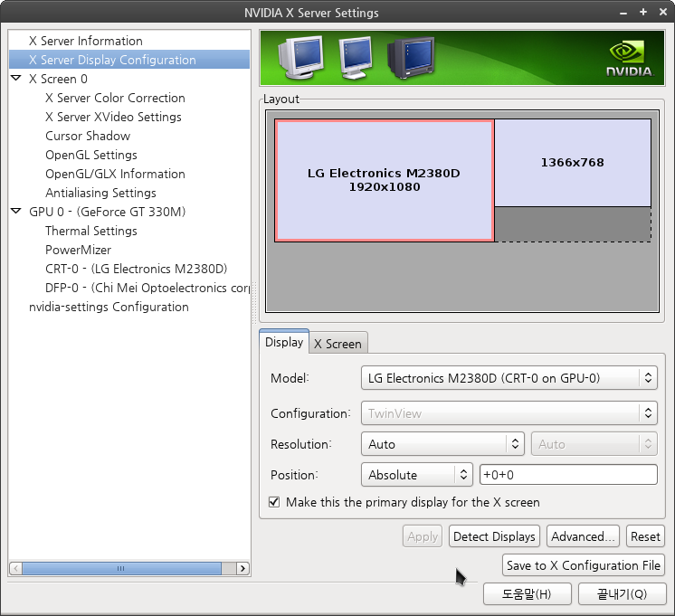Open Antialiasing Settings page
This screenshot has height=616, width=675.
100,193
